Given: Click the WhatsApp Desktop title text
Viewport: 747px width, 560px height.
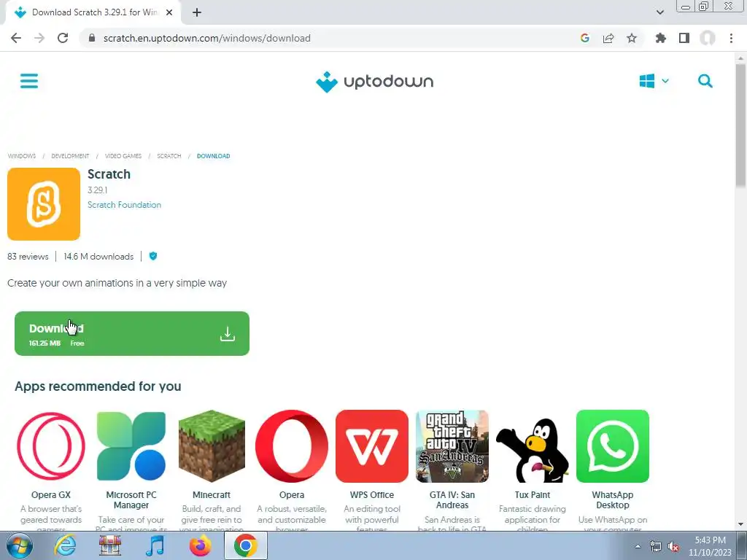Looking at the screenshot, I should pos(613,500).
